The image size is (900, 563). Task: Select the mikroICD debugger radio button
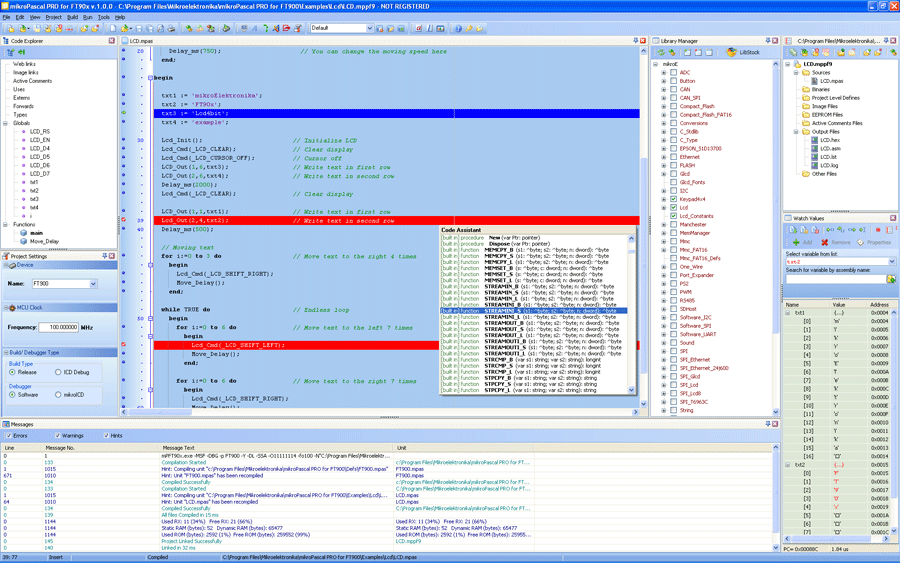(58, 395)
